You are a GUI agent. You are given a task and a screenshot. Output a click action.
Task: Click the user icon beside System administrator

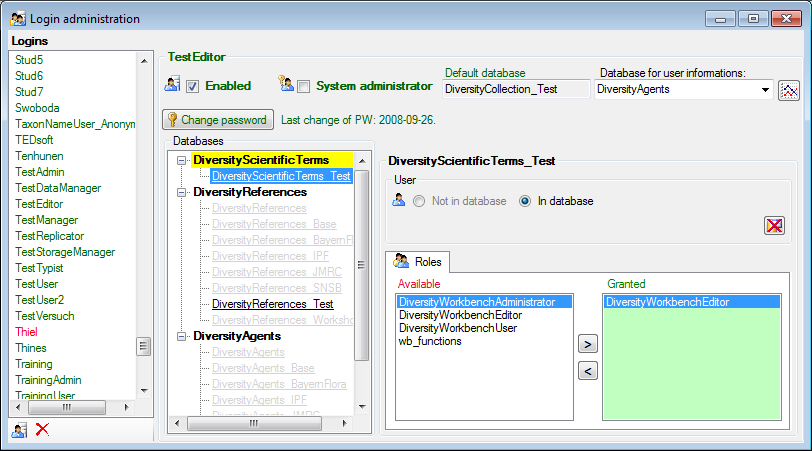point(286,85)
